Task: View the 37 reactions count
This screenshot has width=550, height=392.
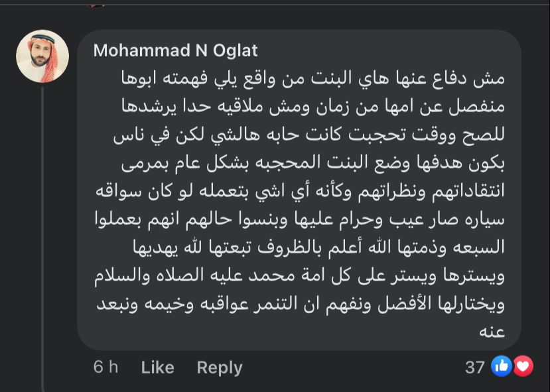Action: point(474,367)
